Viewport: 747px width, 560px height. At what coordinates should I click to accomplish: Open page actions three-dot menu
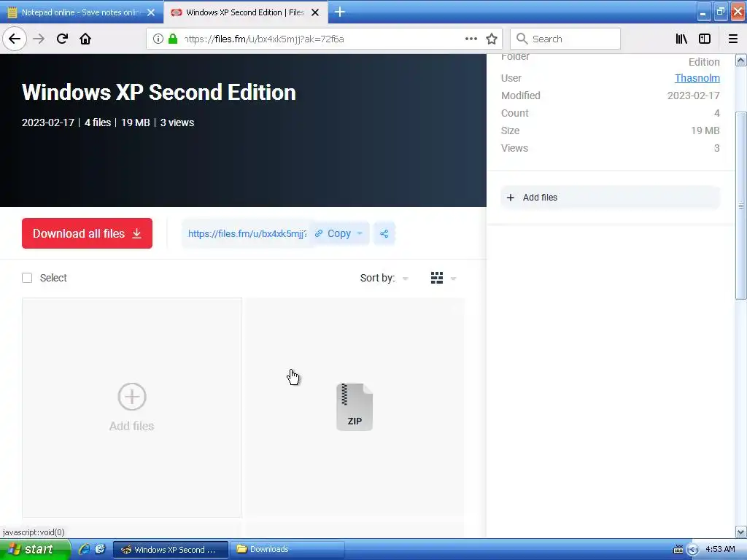pos(471,39)
